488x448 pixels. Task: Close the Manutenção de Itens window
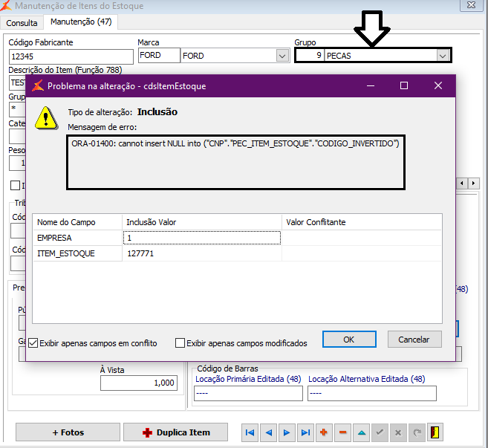(471, 5)
